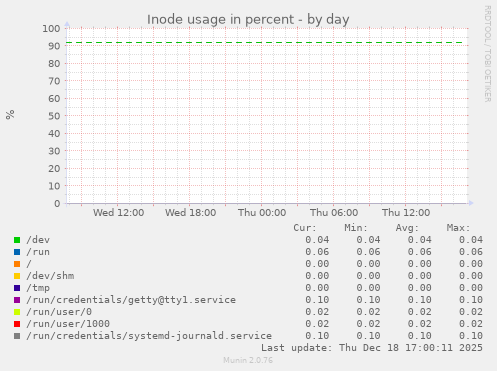Click the blue /run legend swatch
The image size is (497, 371).
pos(17,252)
